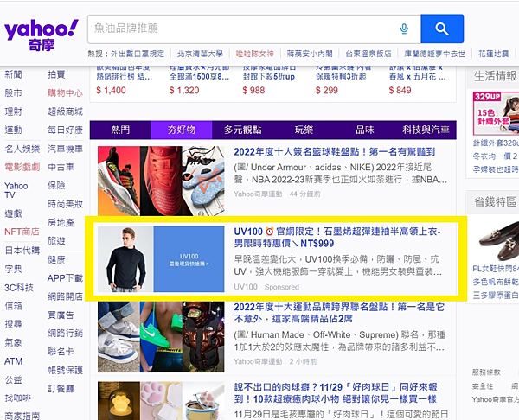Open 字典 in the sidebar
This screenshot has width=519, height=420.
tap(13, 269)
